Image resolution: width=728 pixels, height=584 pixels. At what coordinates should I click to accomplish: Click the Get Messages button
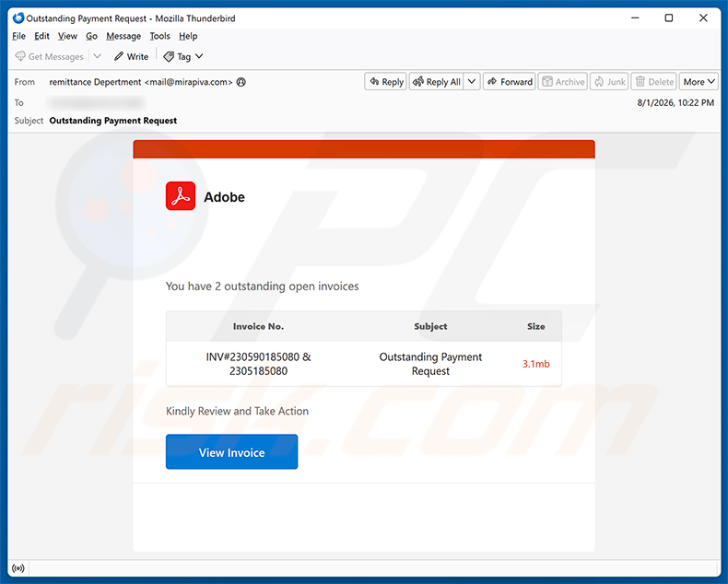49,56
